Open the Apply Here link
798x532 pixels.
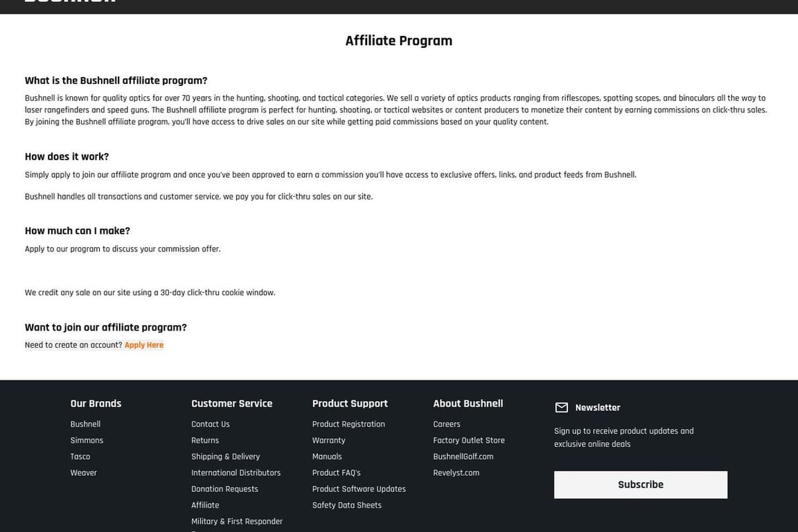pos(144,345)
